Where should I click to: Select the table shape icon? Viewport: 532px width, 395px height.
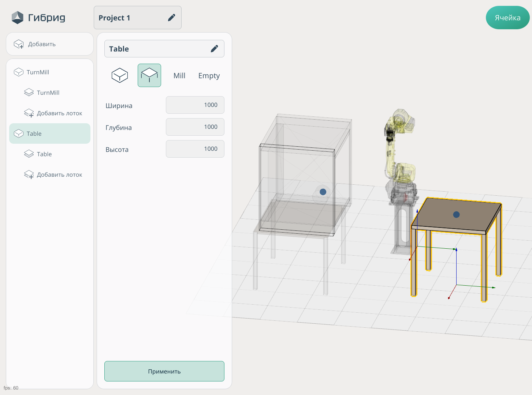point(149,75)
